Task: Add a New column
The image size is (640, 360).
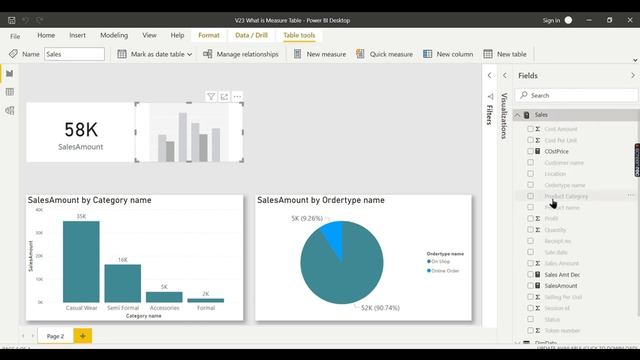Action: click(x=448, y=54)
